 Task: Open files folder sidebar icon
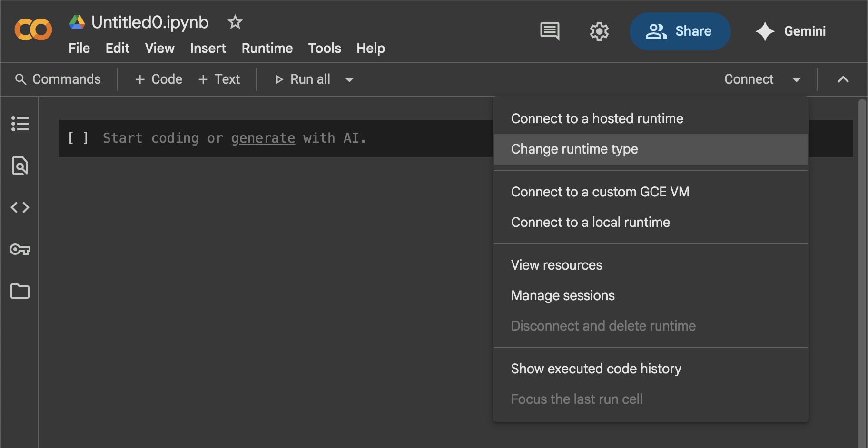[x=20, y=291]
